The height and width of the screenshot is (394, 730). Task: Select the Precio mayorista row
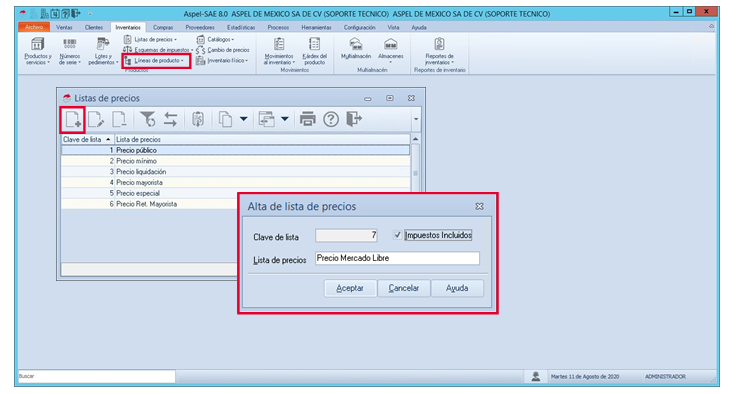[x=236, y=182]
